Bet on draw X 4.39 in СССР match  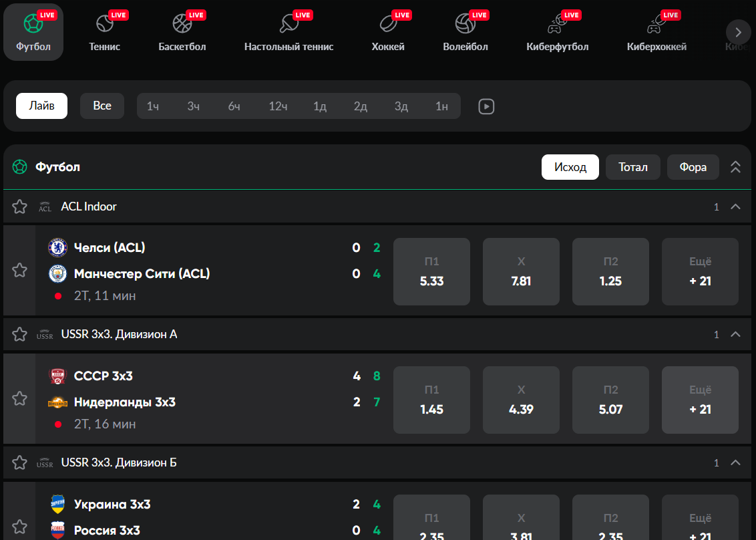521,400
